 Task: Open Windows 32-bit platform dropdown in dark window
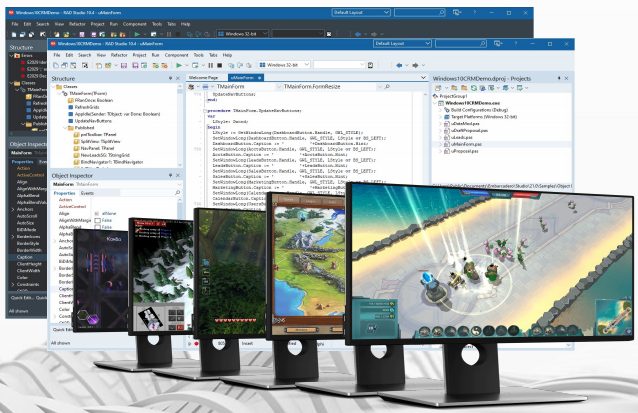coord(243,34)
